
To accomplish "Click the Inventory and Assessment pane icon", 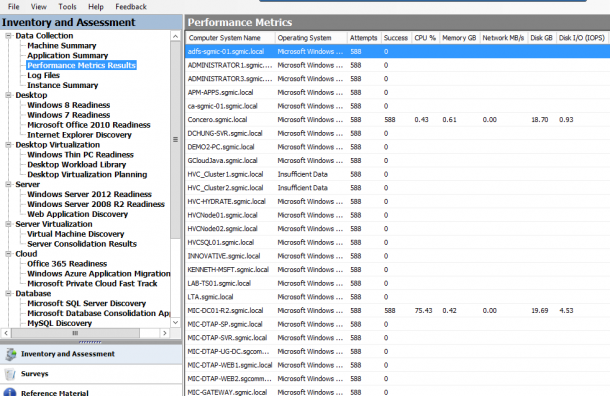I will click(x=11, y=354).
